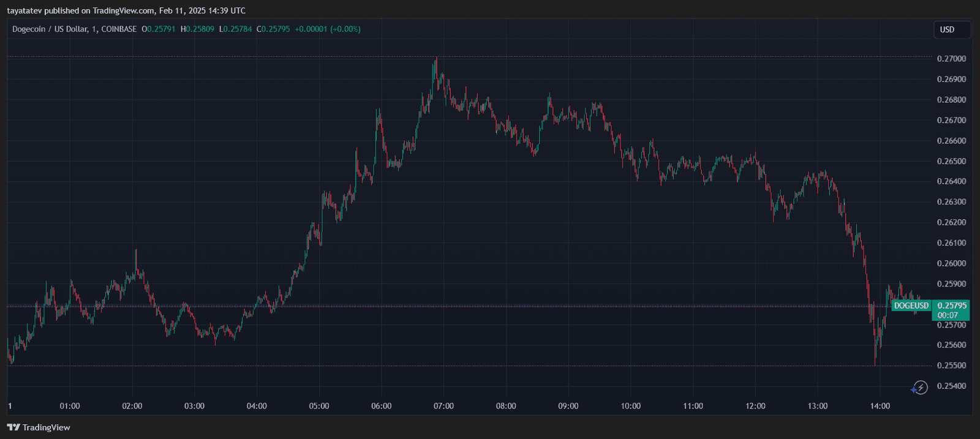This screenshot has width=980, height=439.
Task: Click the open value O0.25791
Action: pyautogui.click(x=159, y=29)
